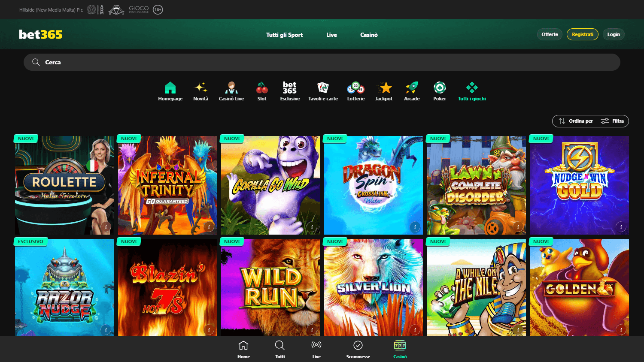The width and height of the screenshot is (644, 362).
Task: Launch Blazin' Hot 7s slot
Action: click(x=167, y=287)
